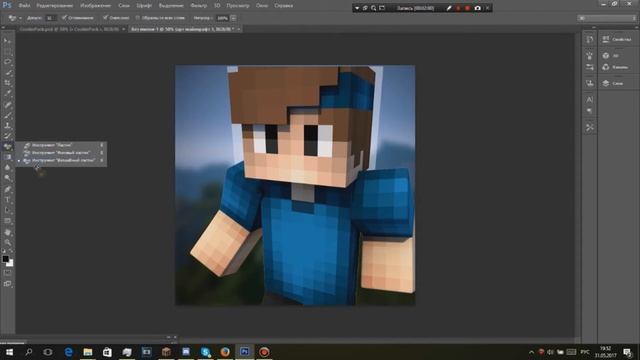Select the Clone Stamp tool

pos(7,126)
